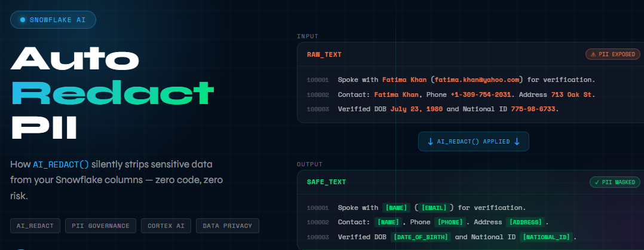Viewport: 644px width, 250px height.
Task: Click the [PHONE] redaction token
Action: [449, 222]
